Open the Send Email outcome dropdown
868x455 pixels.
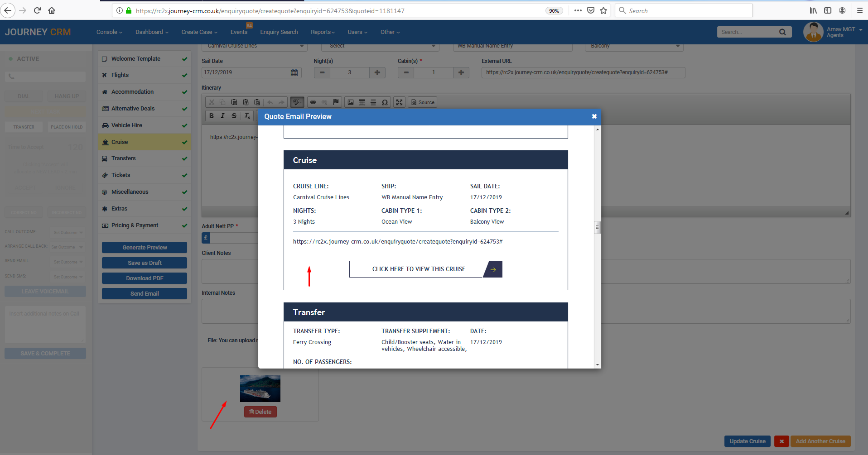(67, 262)
